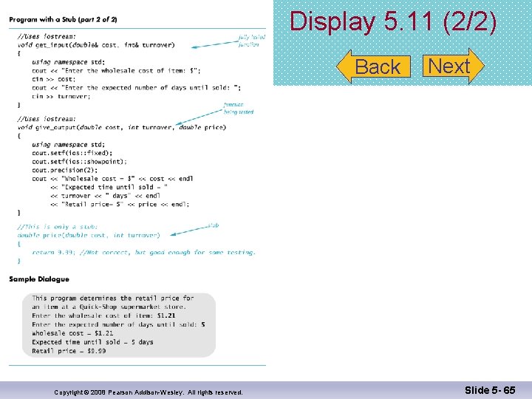Click output line 'Expected time until sold = 5 days'
This screenshot has height=399, width=532.
92,342
